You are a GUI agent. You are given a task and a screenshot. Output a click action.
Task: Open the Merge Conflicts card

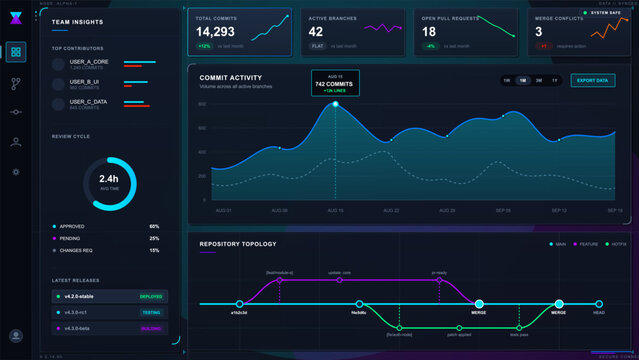point(579,32)
